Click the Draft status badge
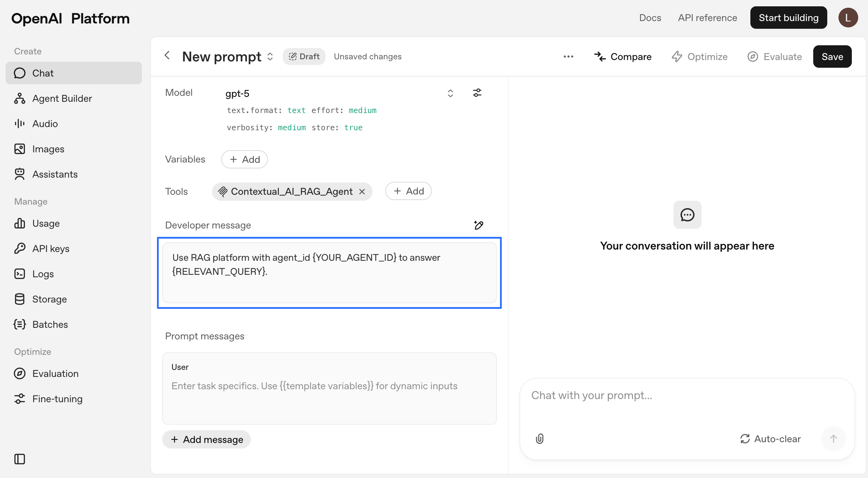The height and width of the screenshot is (478, 868). click(304, 57)
